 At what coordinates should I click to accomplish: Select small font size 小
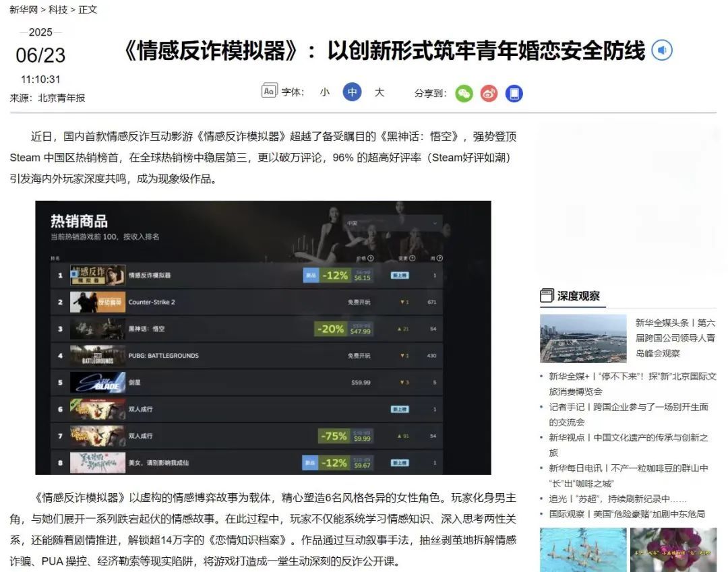coord(325,92)
